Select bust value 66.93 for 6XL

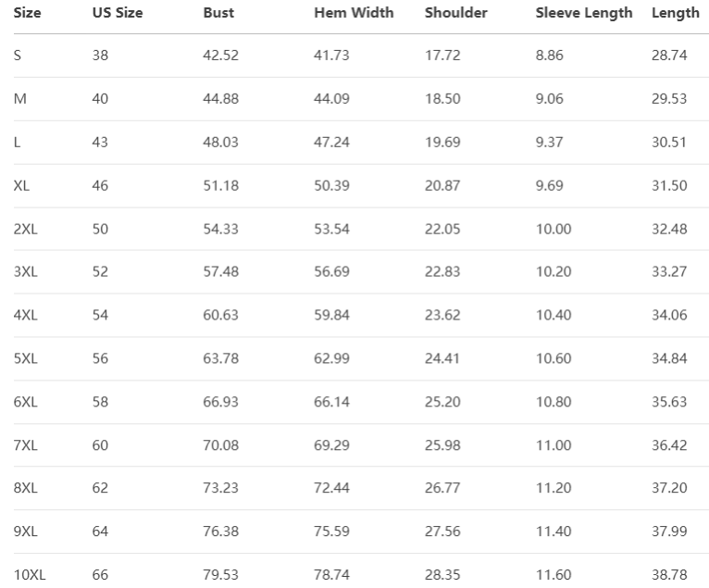coord(220,402)
